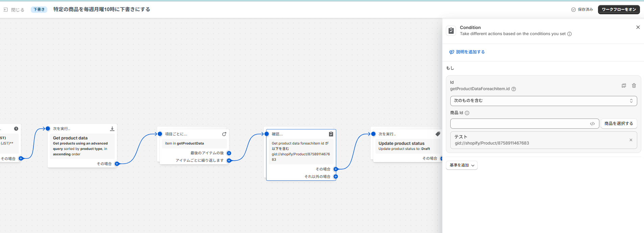Click info icon beside condition description

point(569,34)
